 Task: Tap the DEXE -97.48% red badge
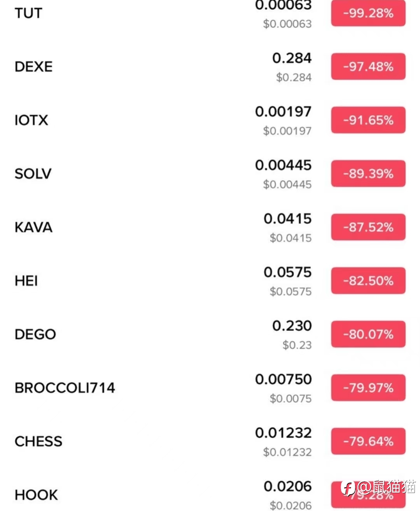click(x=368, y=67)
